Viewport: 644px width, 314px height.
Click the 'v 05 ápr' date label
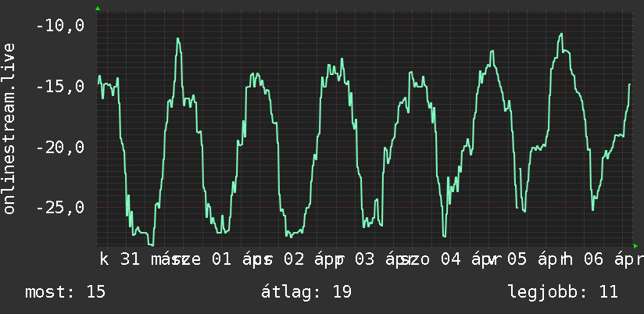point(528,260)
